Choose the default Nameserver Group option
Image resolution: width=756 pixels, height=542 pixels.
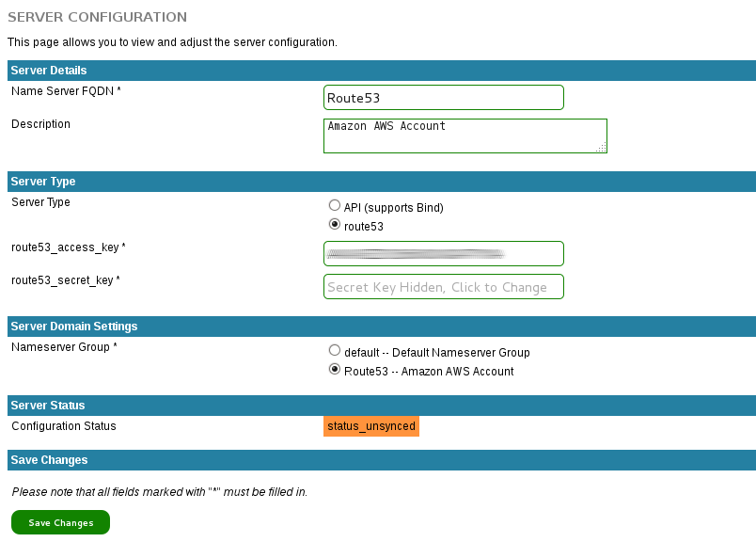[x=334, y=350]
